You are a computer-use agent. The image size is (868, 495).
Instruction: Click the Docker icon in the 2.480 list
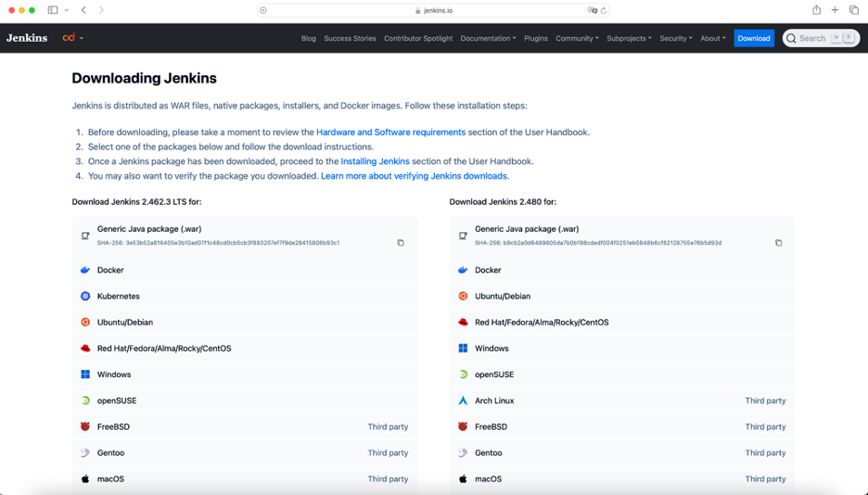point(463,270)
